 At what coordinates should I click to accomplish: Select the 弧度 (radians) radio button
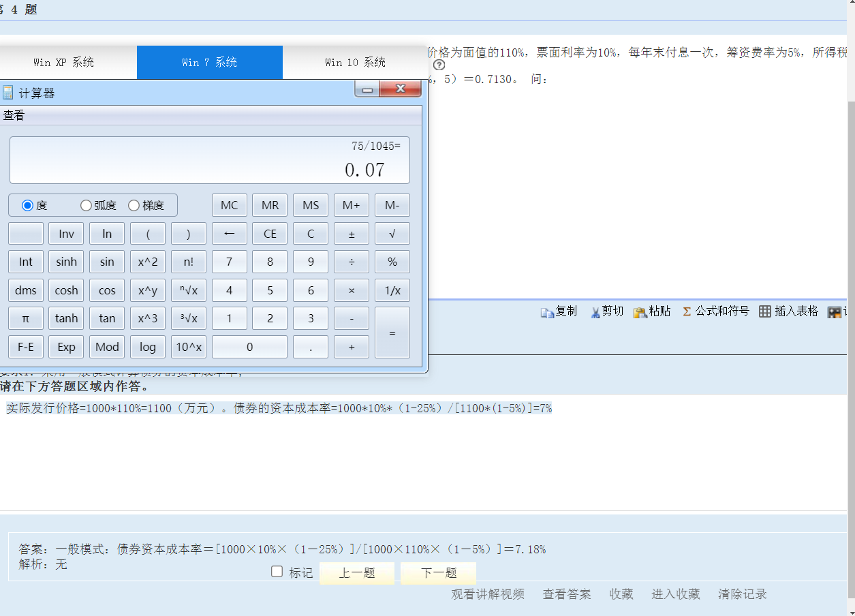pos(86,205)
